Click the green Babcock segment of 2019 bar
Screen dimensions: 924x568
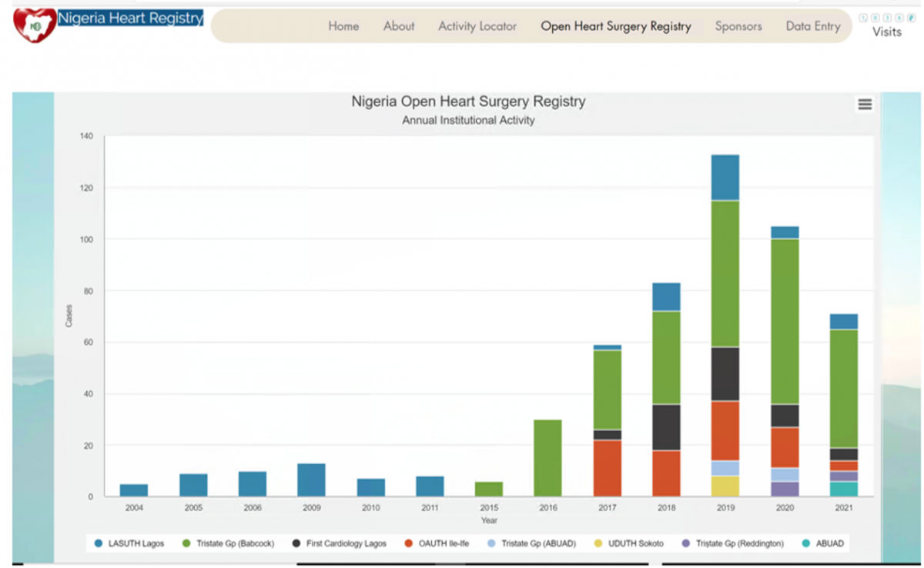coord(725,273)
